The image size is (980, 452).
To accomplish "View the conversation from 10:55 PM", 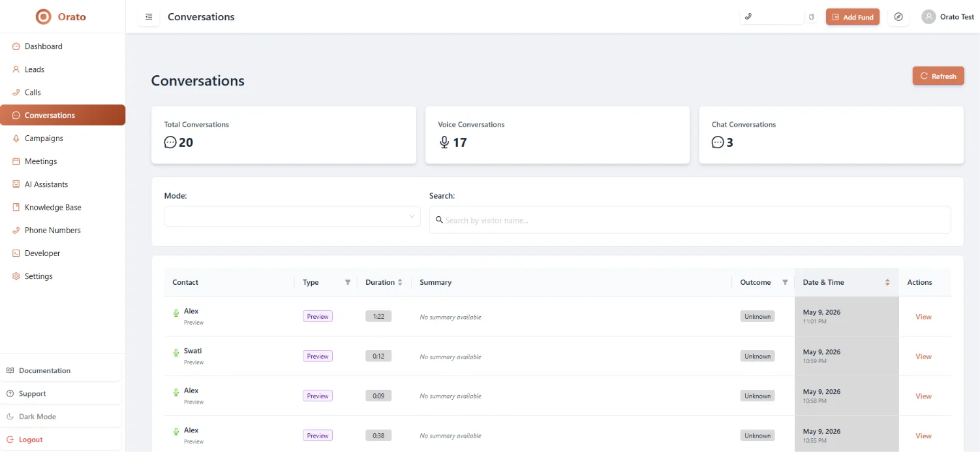I will pyautogui.click(x=923, y=436).
